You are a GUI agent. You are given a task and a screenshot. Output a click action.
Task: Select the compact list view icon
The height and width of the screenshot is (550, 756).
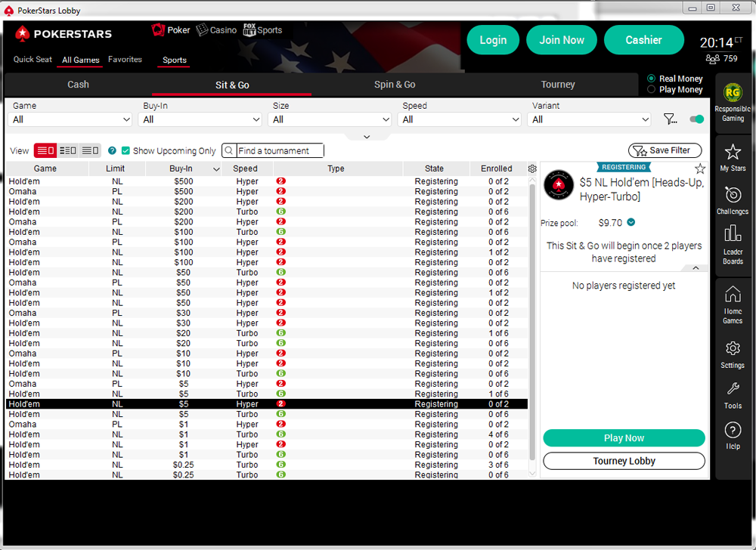click(x=90, y=151)
